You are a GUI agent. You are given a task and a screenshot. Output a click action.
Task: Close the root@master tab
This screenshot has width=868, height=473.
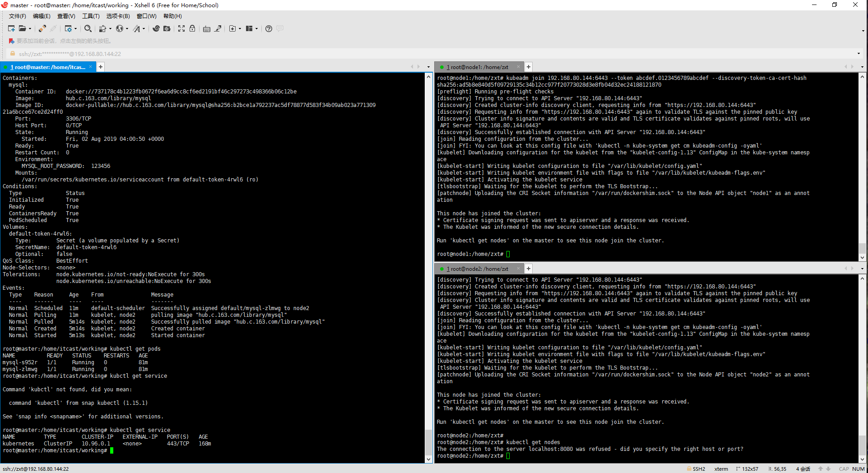(x=90, y=67)
